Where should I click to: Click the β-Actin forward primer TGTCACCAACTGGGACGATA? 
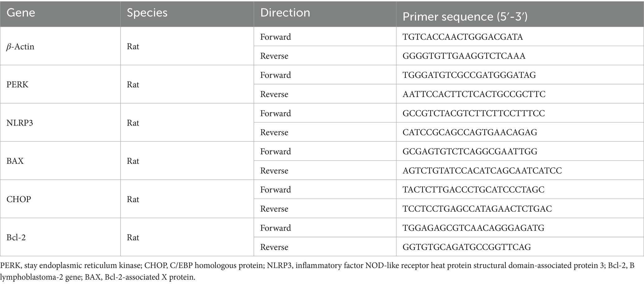462,37
